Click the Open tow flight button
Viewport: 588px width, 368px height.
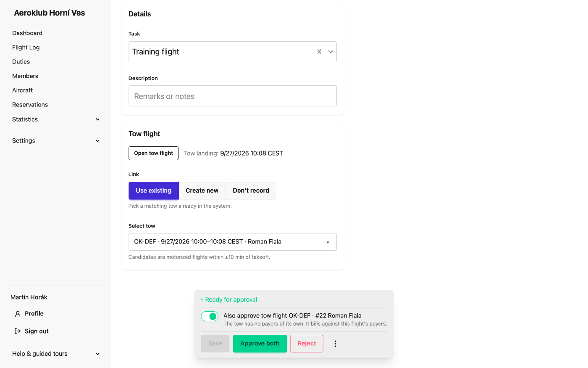[x=153, y=154]
